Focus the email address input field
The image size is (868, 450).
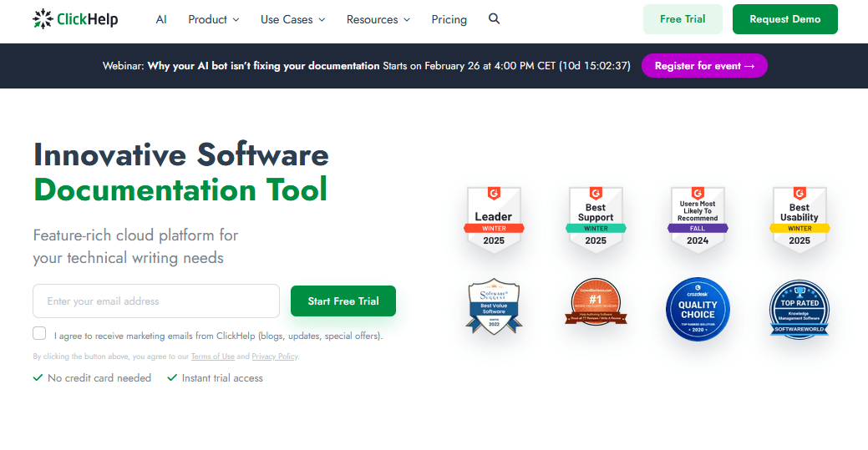click(156, 301)
